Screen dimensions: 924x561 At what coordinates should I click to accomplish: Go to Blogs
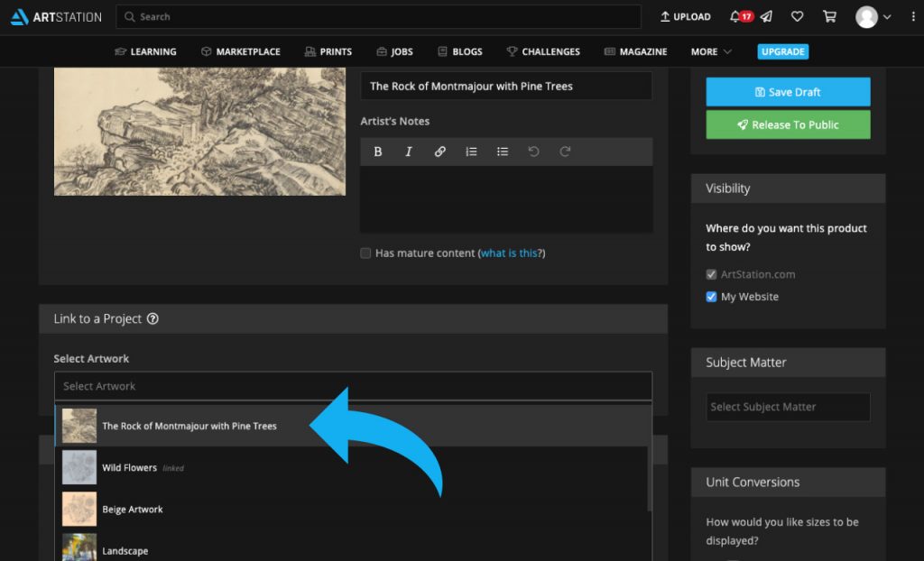pyautogui.click(x=459, y=51)
